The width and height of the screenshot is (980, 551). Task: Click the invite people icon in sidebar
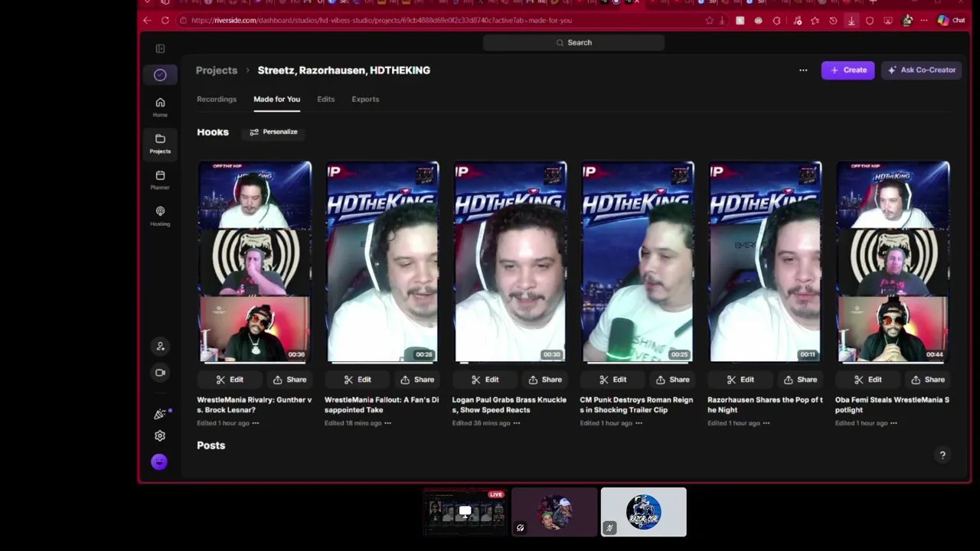160,347
